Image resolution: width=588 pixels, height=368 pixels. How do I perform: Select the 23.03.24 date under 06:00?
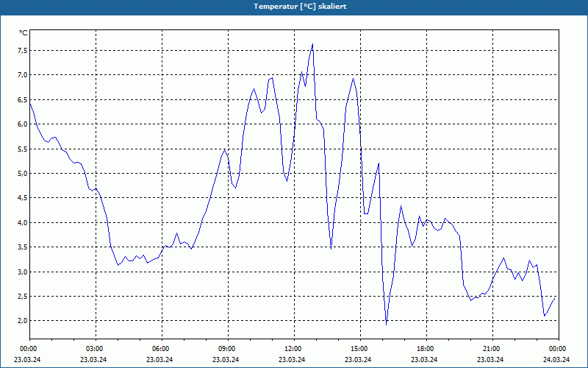[159, 359]
